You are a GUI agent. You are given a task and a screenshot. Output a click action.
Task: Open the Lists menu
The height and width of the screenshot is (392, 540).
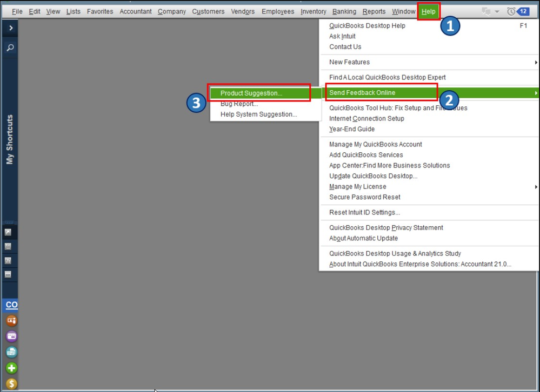click(x=73, y=11)
